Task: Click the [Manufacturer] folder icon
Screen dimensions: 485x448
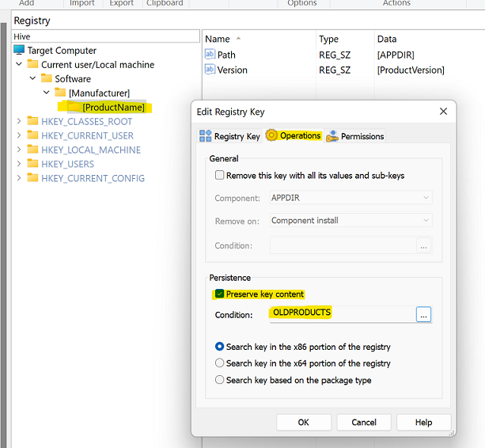Action: (x=60, y=93)
